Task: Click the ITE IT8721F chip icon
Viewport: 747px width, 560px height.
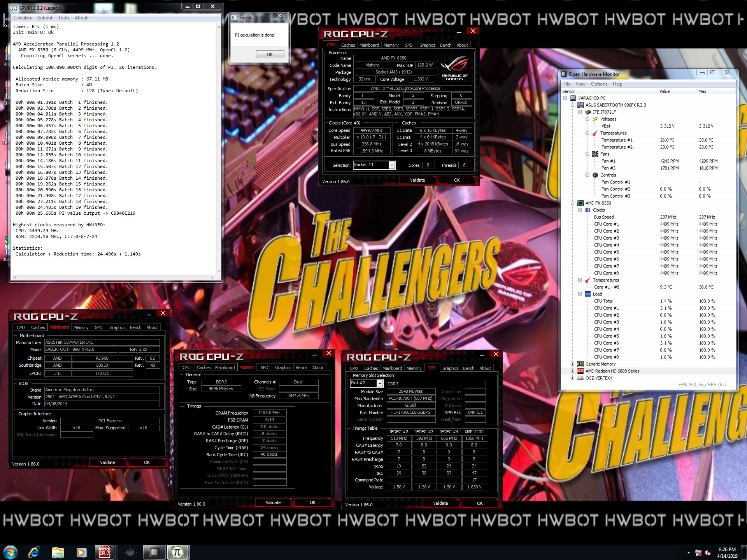Action: click(x=588, y=112)
